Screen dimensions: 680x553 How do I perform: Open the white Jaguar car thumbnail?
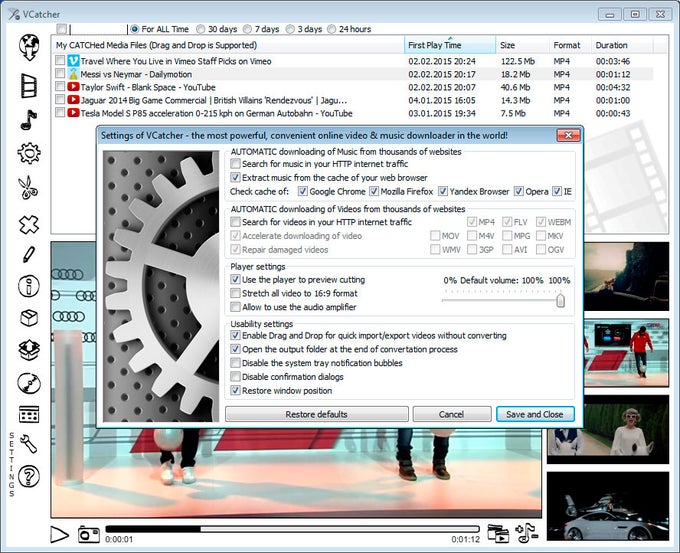(608, 506)
